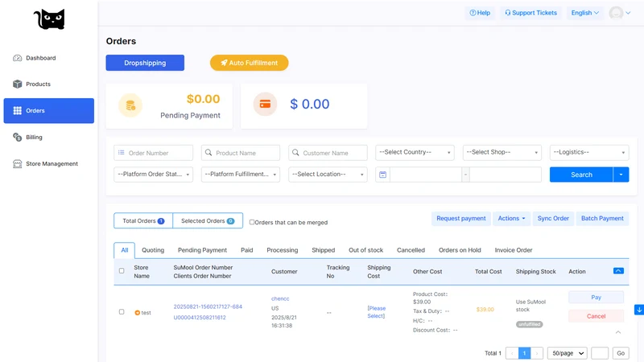Screen dimensions: 644x362
Task: Click the Help button
Action: (x=480, y=13)
